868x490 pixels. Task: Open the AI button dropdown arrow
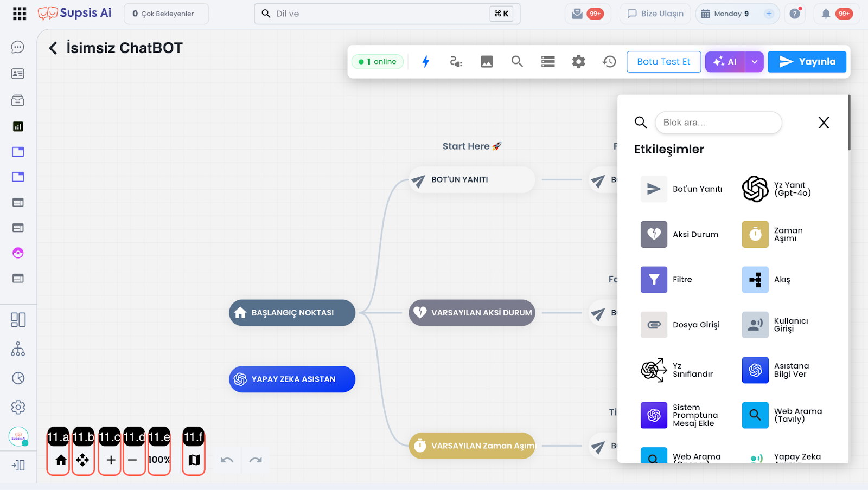[x=754, y=62]
